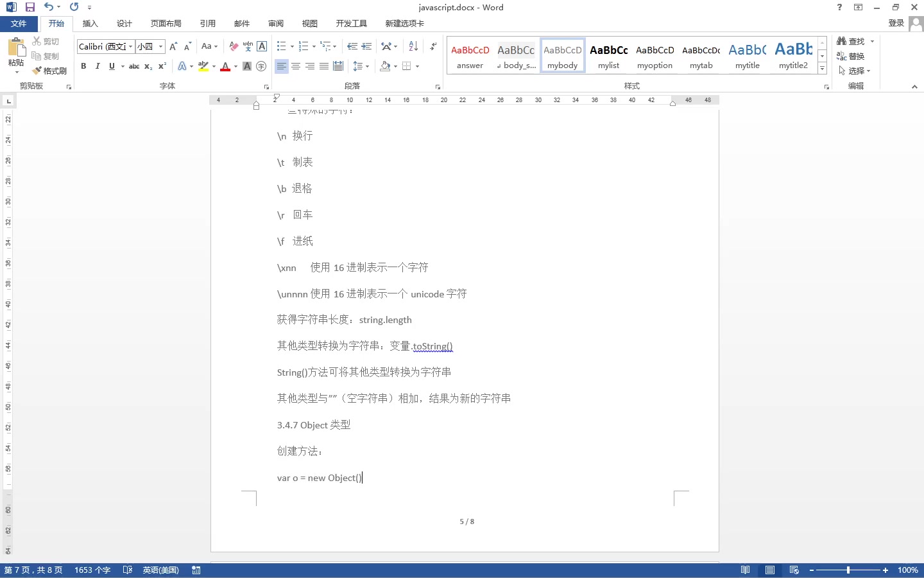The height and width of the screenshot is (578, 924).
Task: Switch to Read Mode view
Action: (745, 570)
